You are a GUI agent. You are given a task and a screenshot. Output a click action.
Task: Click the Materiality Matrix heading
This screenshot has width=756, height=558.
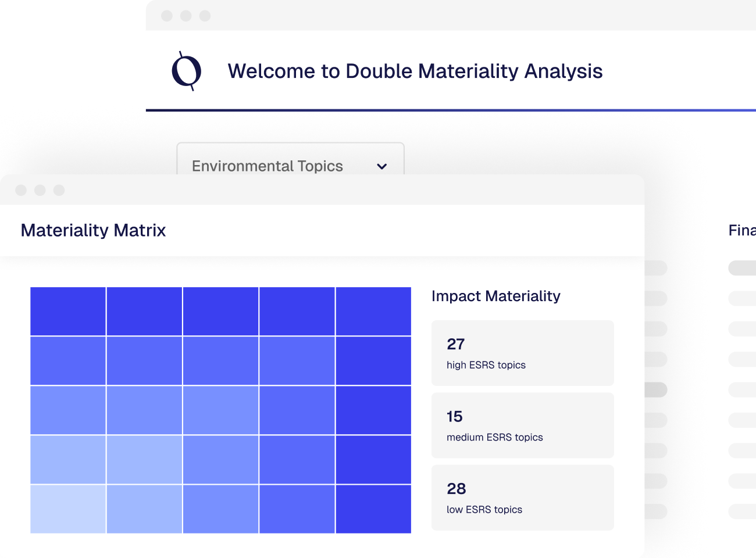[x=93, y=230]
